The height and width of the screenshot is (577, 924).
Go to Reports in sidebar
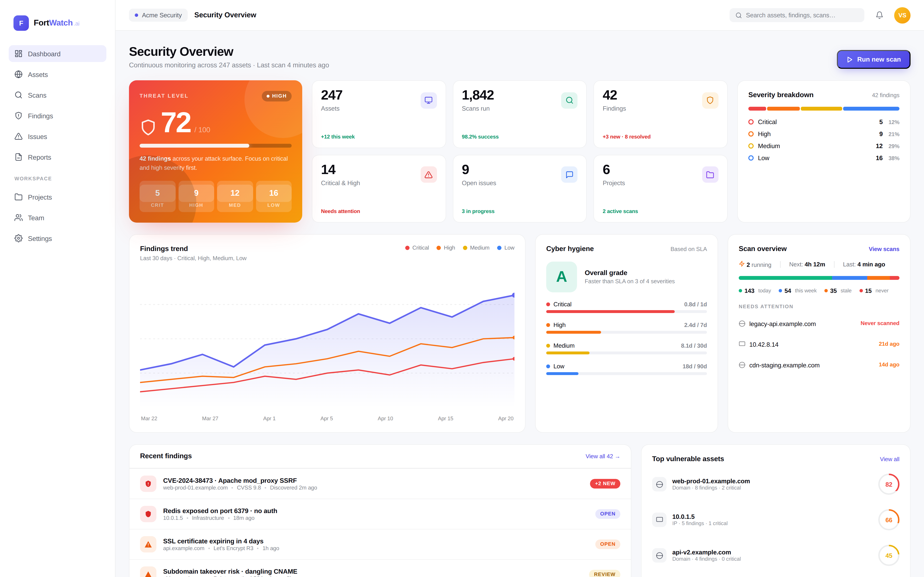[39, 157]
